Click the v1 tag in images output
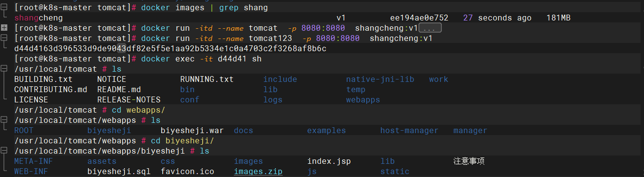The image size is (644, 177). (341, 18)
